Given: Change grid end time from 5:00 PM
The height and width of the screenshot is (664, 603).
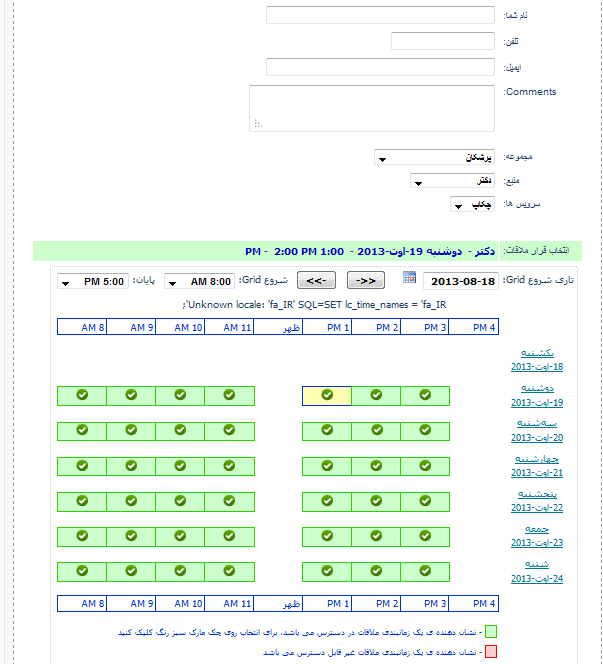Looking at the screenshot, I should pos(93,281).
